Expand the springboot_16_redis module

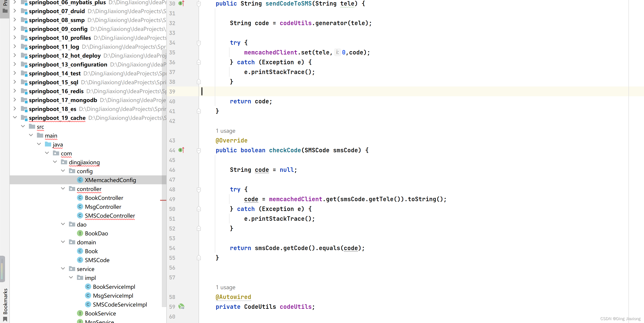(x=15, y=91)
